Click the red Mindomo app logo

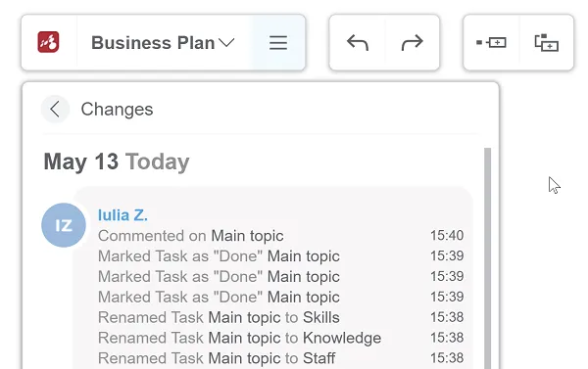click(x=48, y=42)
